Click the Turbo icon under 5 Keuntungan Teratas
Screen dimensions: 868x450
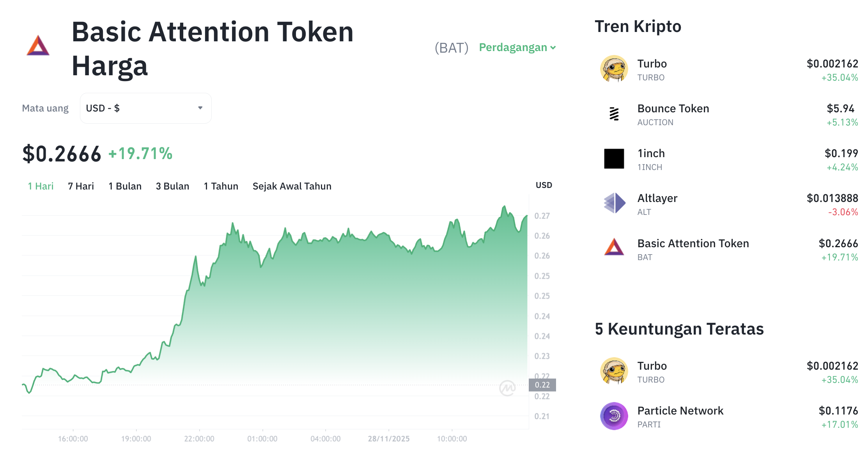click(614, 371)
